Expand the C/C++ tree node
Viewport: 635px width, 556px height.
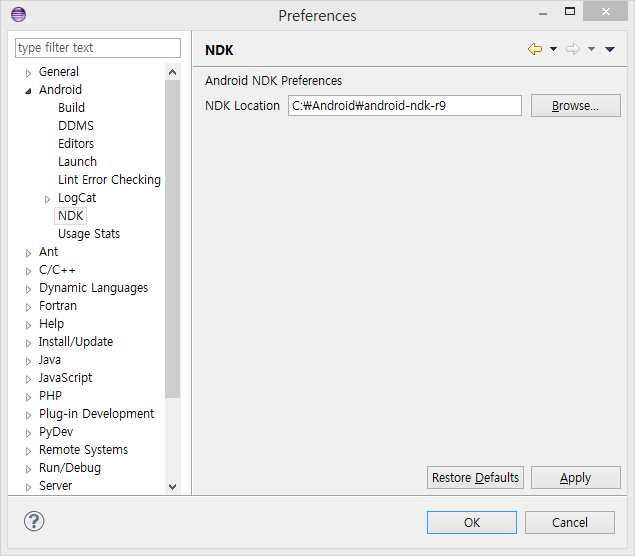[28, 271]
